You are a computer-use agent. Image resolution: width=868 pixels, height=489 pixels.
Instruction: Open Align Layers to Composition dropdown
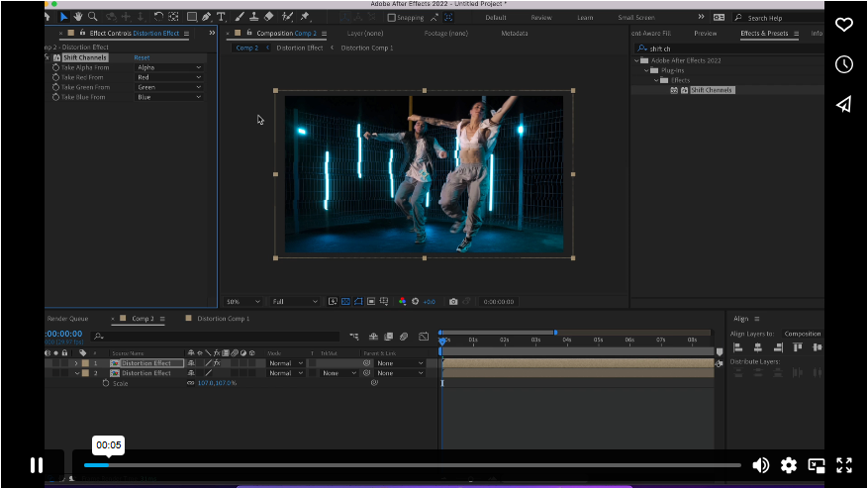(x=802, y=334)
